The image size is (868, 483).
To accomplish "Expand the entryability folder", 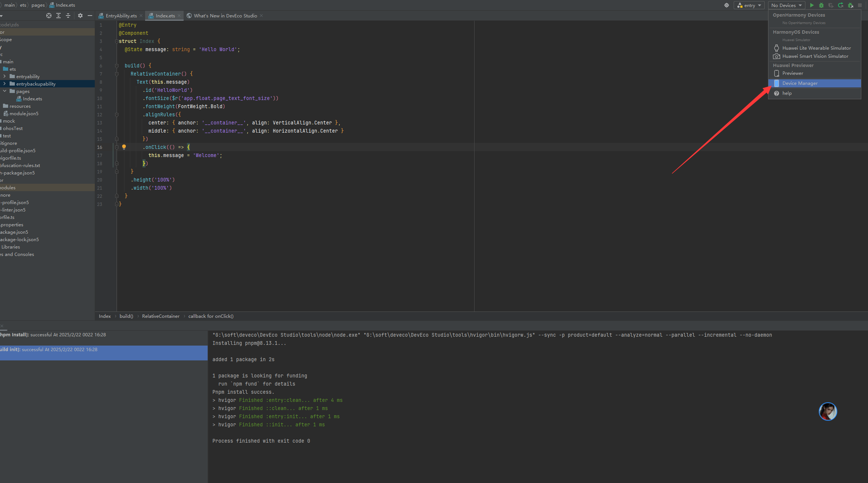I will [4, 76].
